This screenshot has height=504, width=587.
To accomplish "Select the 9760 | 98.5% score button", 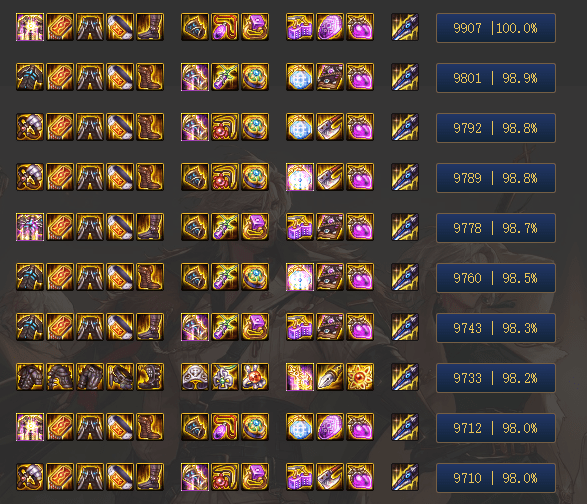I will (x=496, y=278).
